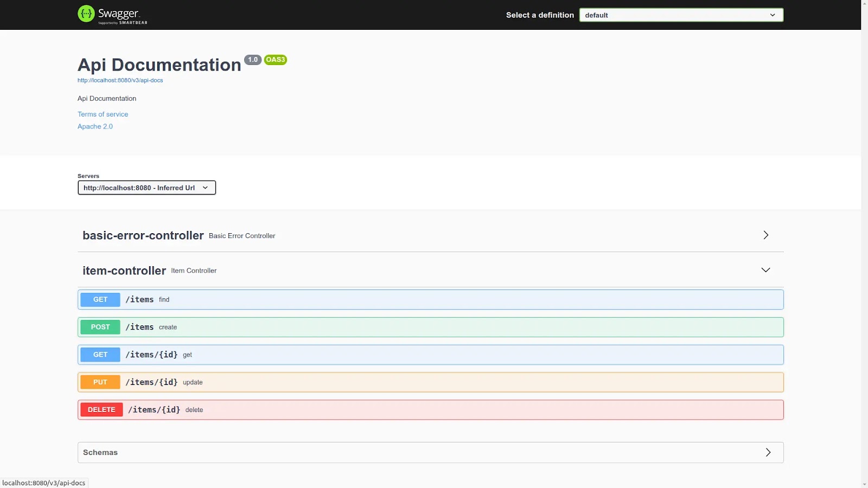Open the Terms of service link
This screenshot has width=868, height=488.
pos(103,114)
